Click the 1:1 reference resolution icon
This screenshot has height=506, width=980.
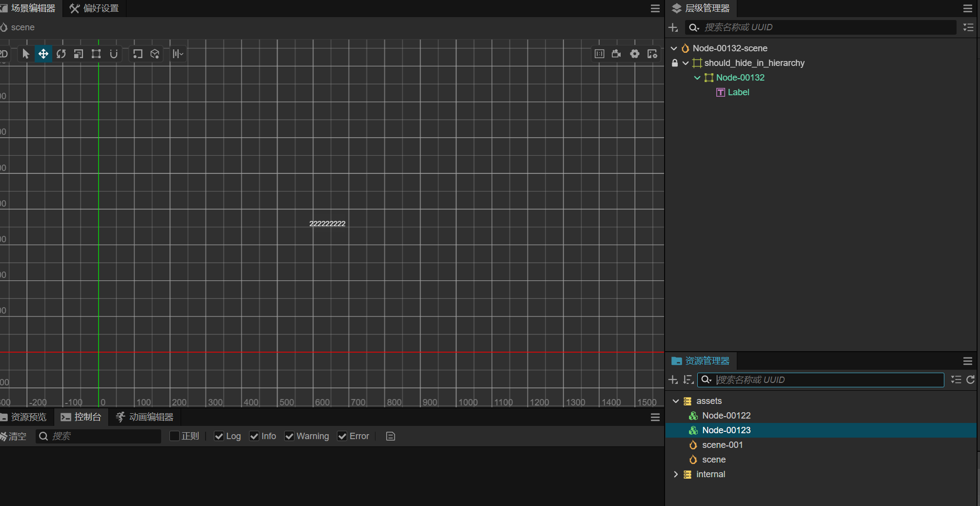pyautogui.click(x=600, y=54)
